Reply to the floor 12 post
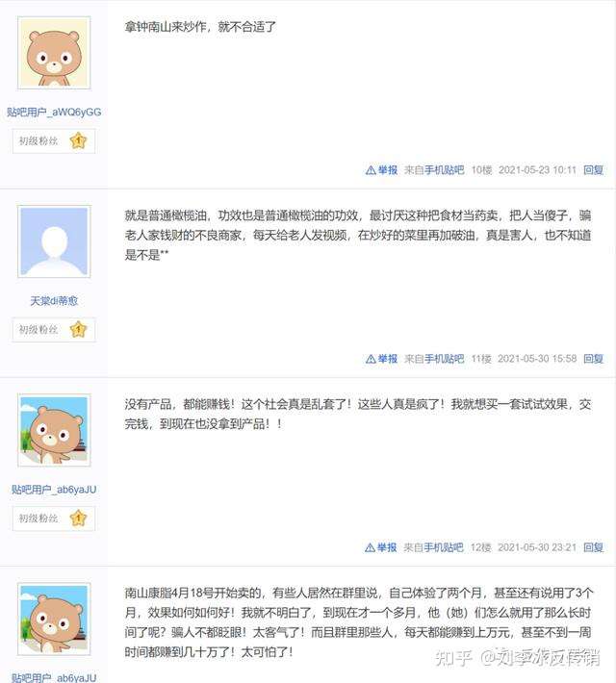Image resolution: width=616 pixels, height=683 pixels. pyautogui.click(x=593, y=547)
